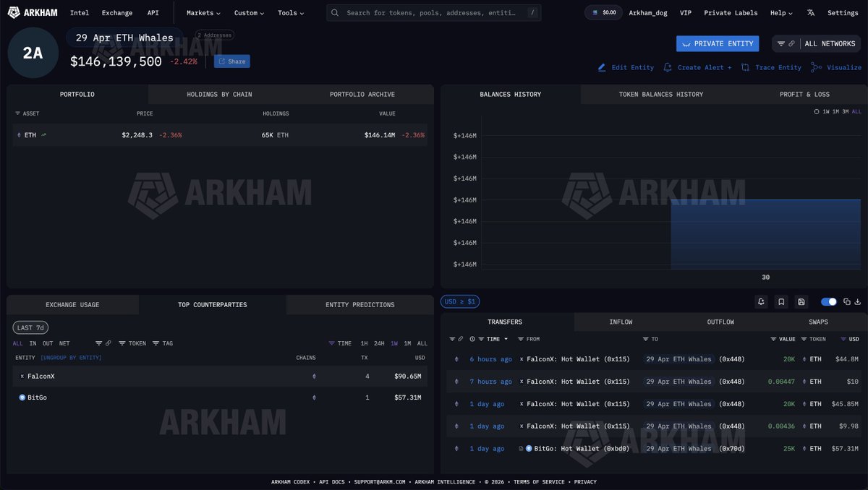Click the filter-link icon in the transfers header

coord(456,339)
